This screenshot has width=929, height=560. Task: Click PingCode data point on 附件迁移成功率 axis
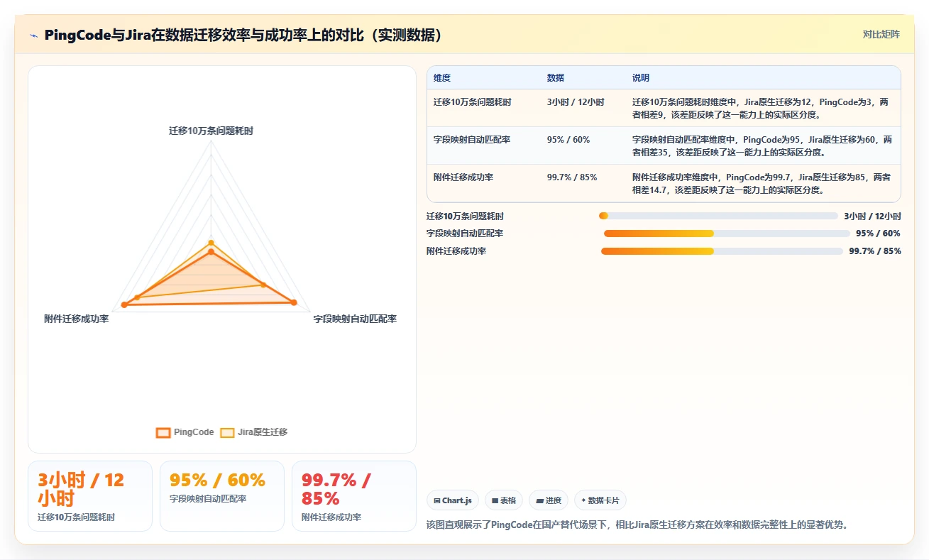124,304
